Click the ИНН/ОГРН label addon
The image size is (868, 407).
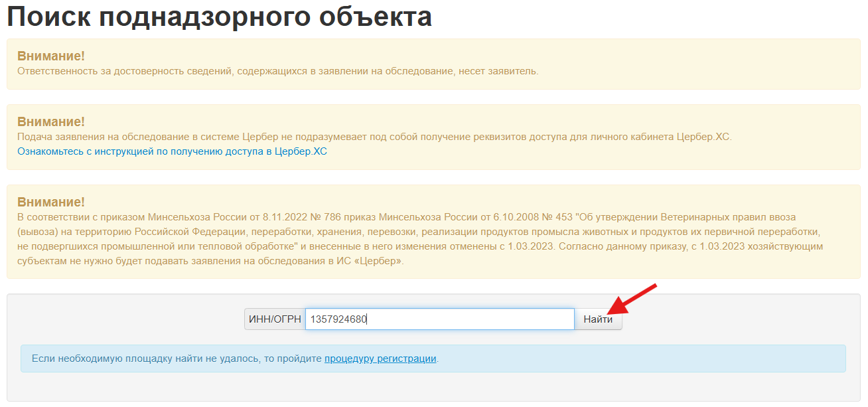pos(275,319)
